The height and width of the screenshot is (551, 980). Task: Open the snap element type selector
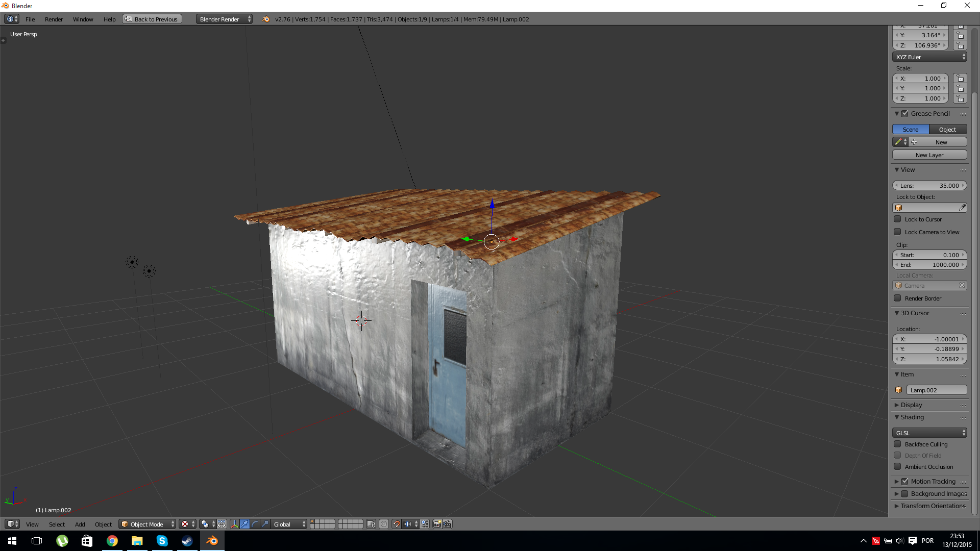[x=410, y=524]
